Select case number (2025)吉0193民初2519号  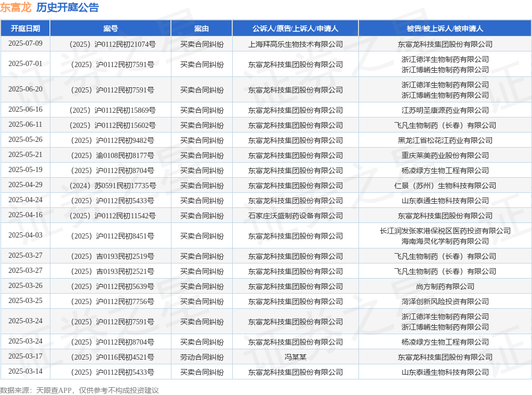point(113,257)
